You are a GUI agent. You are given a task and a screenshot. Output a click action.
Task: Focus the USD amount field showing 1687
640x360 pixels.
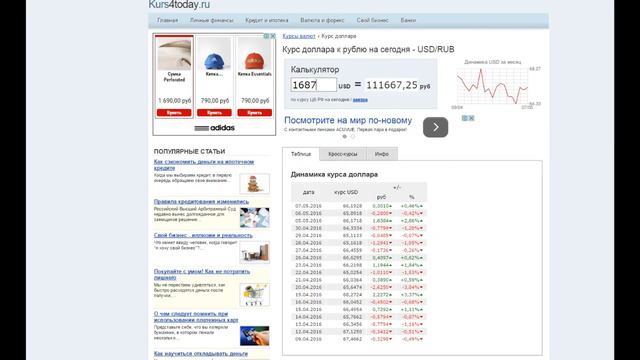(x=313, y=85)
